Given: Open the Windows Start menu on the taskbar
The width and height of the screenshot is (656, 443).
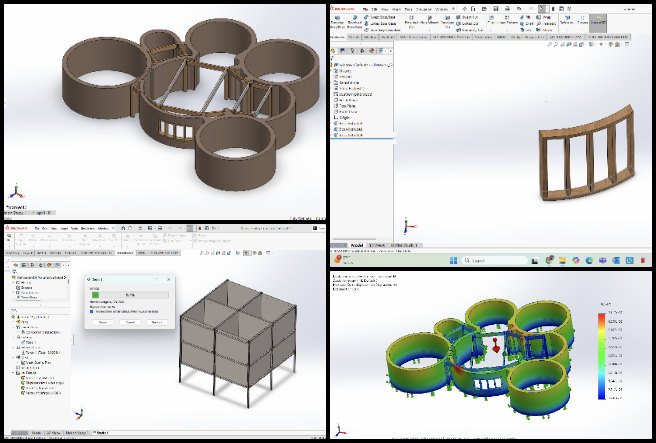Looking at the screenshot, I should click(x=453, y=261).
